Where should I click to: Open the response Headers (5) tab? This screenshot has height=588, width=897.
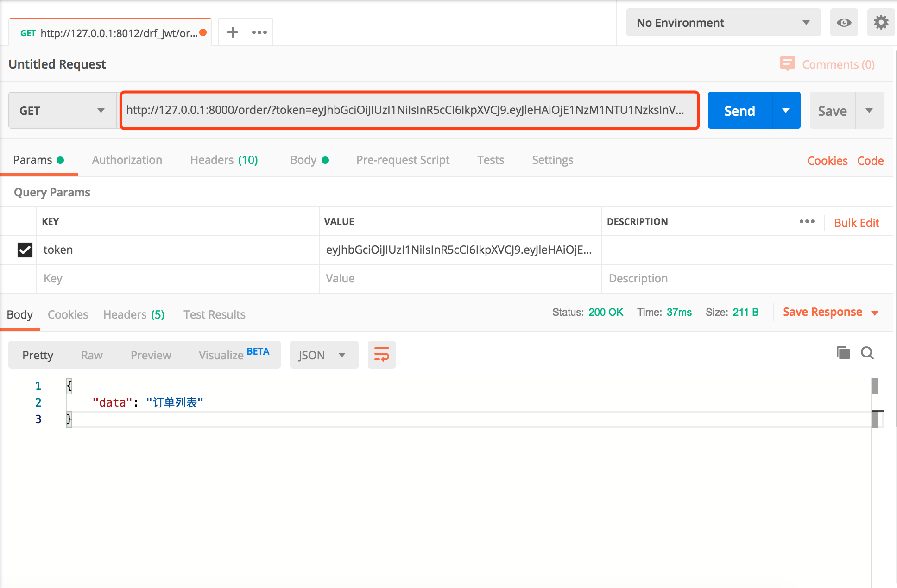pyautogui.click(x=134, y=315)
